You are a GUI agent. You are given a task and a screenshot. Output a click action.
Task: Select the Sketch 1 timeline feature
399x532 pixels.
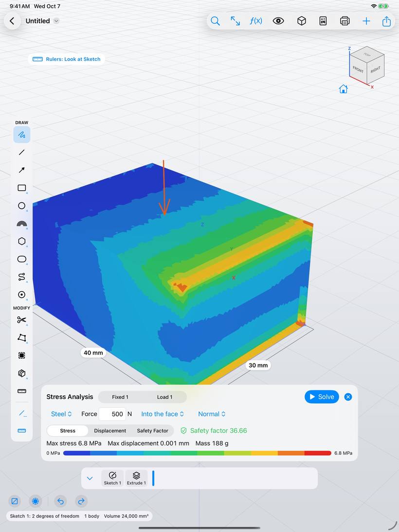coord(112,478)
